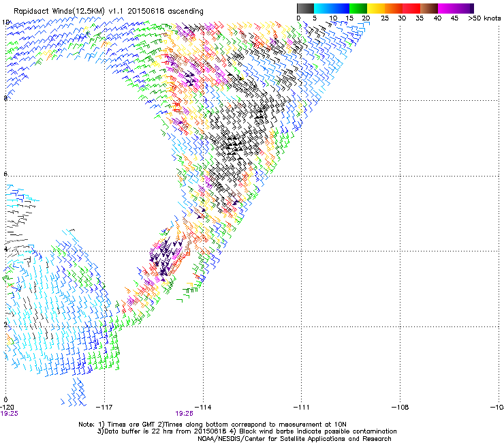The image size is (504, 443).
Task: Click the "10" legend tick label under the color bar
Action: coord(333,18)
